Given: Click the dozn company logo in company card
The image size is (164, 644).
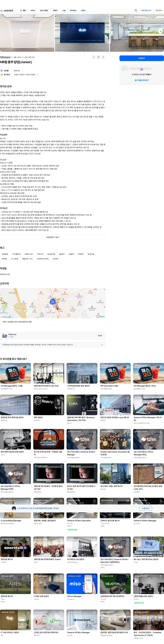Looking at the screenshot, I should point(4,336).
